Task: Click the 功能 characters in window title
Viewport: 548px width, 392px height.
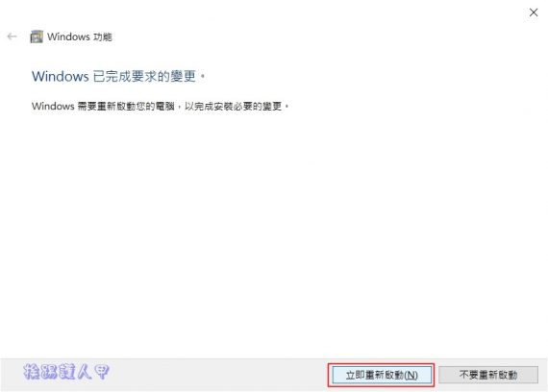Action: pos(103,37)
